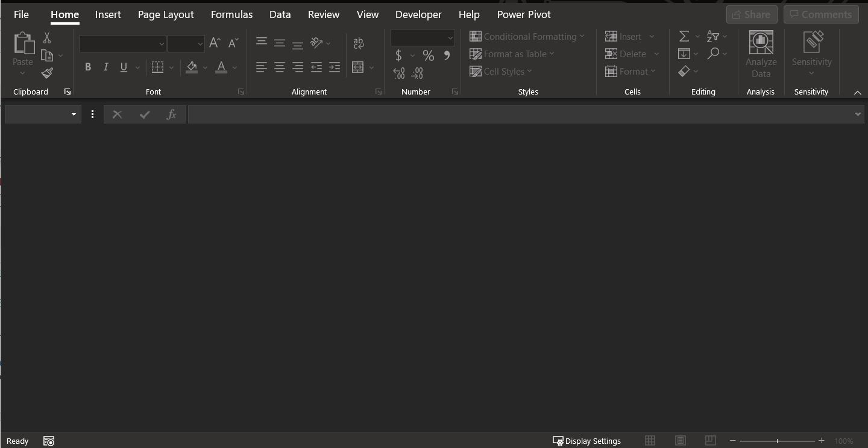The height and width of the screenshot is (448, 868).
Task: Open Find & Select magnifier
Action: point(713,54)
